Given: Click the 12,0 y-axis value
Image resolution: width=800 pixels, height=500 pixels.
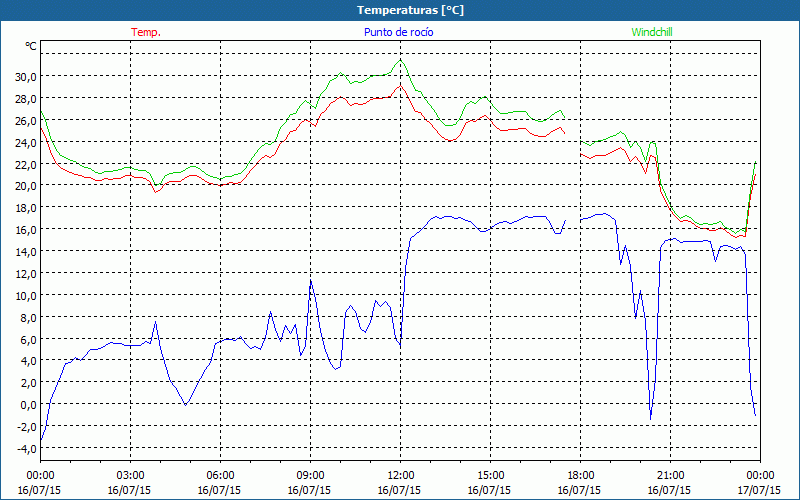Looking at the screenshot, I should point(26,274).
